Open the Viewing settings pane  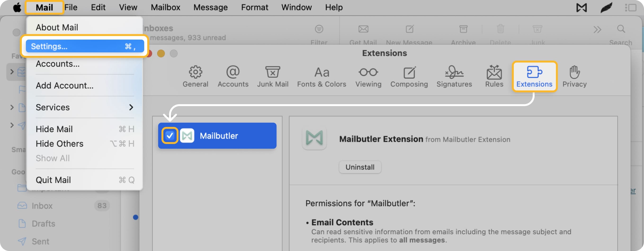tap(368, 76)
